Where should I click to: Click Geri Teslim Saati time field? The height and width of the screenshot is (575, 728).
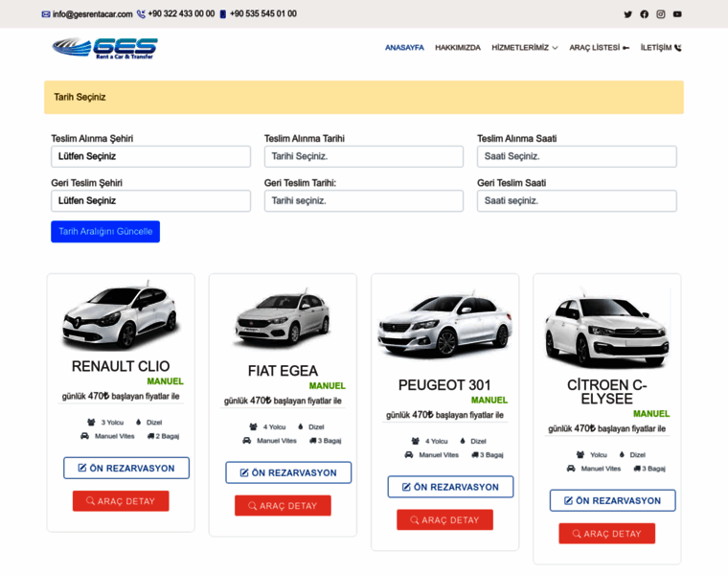click(x=577, y=201)
